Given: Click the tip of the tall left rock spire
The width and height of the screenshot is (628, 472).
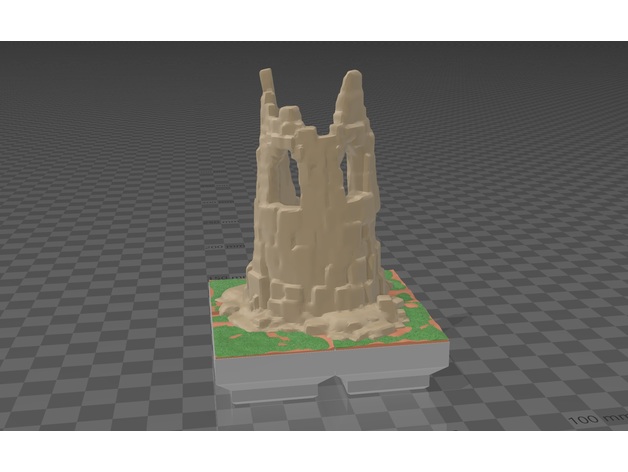Looking at the screenshot, I should click(x=267, y=75).
